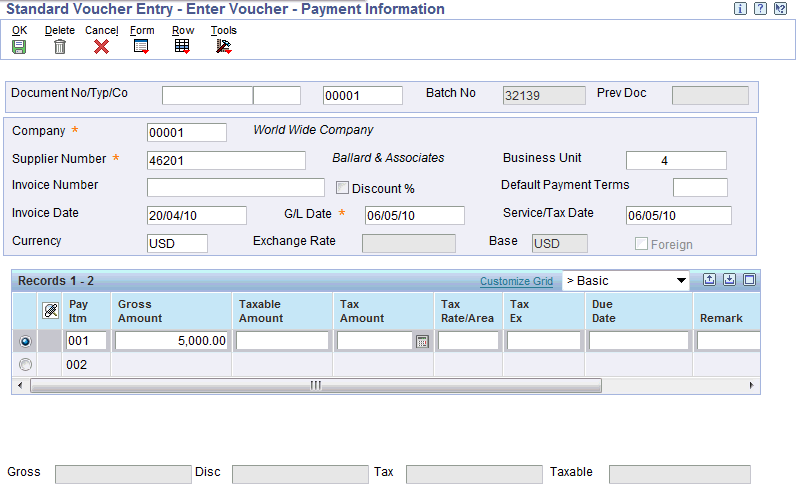Click the red Cancel X icon

[102, 47]
